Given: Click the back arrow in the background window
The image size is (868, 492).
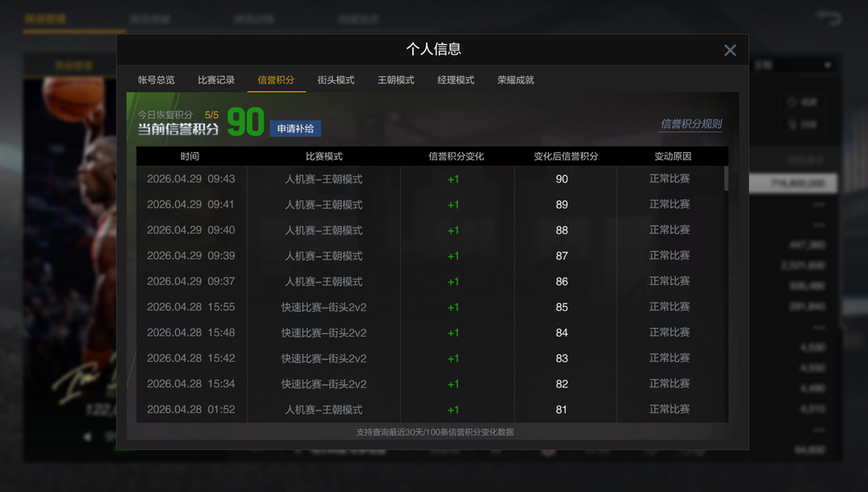Looking at the screenshot, I should (829, 18).
